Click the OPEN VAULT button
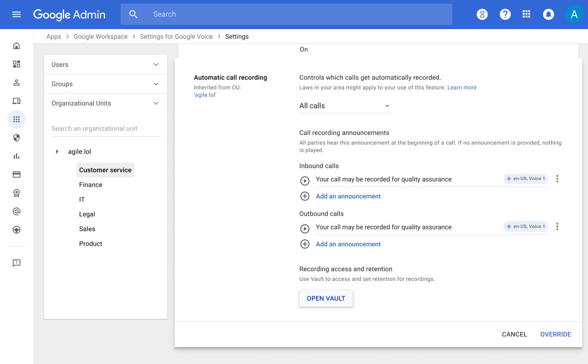The height and width of the screenshot is (364, 588). click(x=326, y=299)
